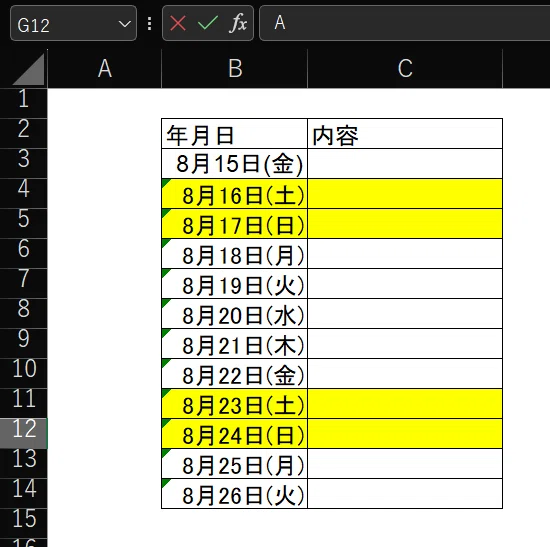Click 内容 cell beside 8月26日(火)

point(405,494)
